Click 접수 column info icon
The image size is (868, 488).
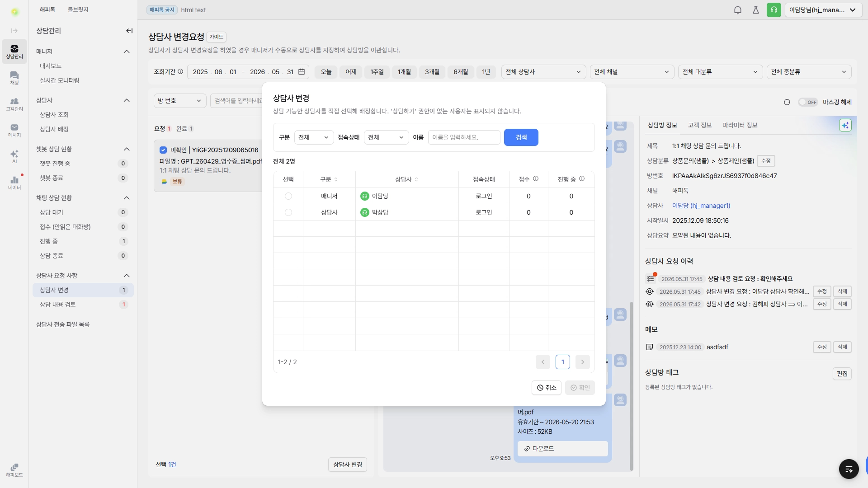536,179
